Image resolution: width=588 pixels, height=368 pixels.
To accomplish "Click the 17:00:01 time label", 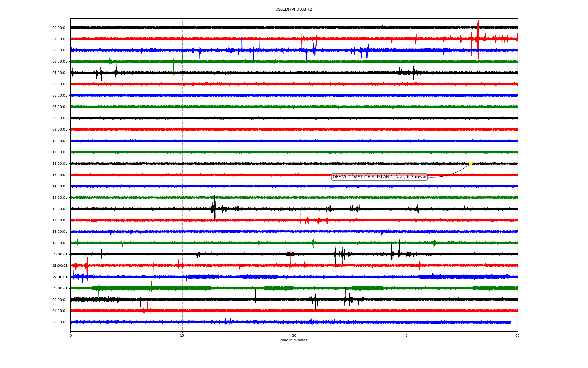I will coord(60,220).
